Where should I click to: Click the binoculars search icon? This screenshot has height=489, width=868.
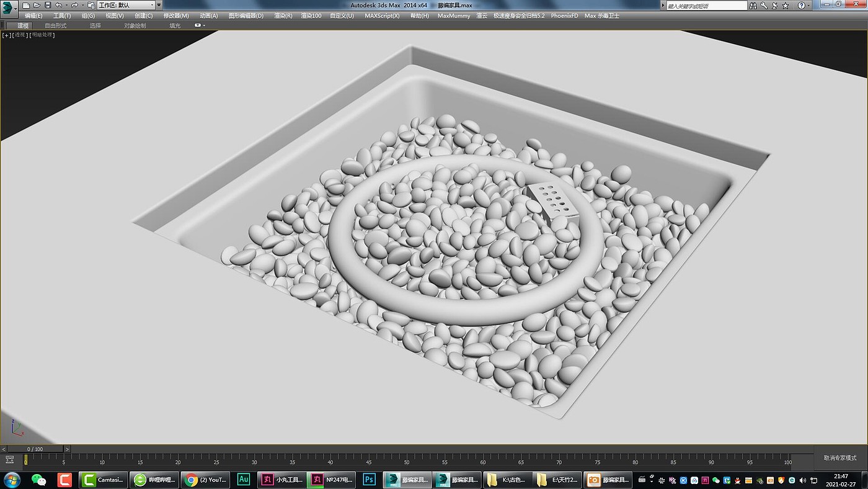[x=753, y=6]
